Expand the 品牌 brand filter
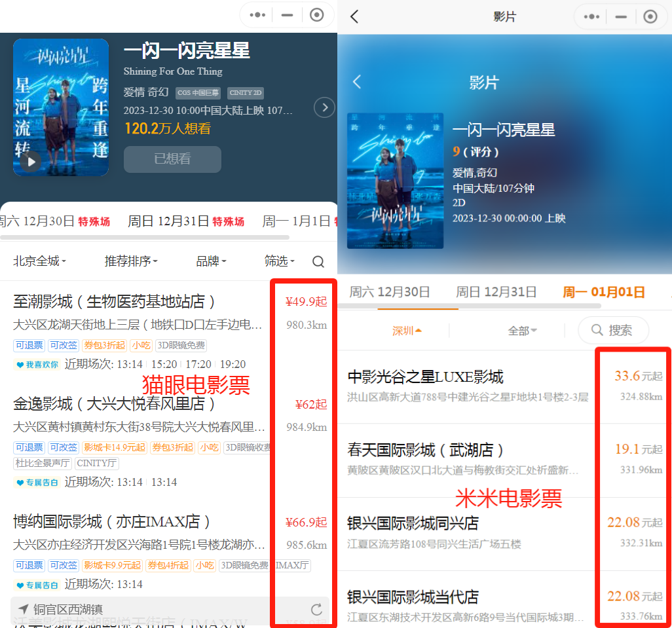 211,261
